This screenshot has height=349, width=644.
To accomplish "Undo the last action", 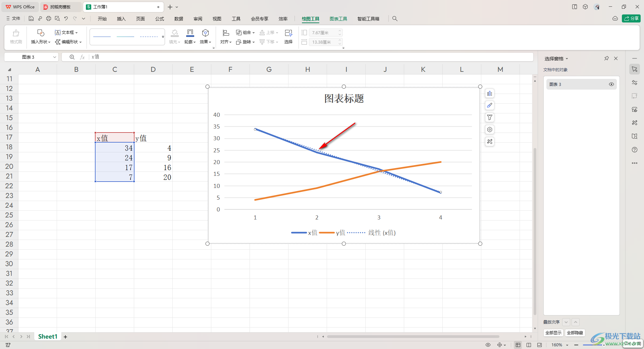I will pyautogui.click(x=66, y=19).
